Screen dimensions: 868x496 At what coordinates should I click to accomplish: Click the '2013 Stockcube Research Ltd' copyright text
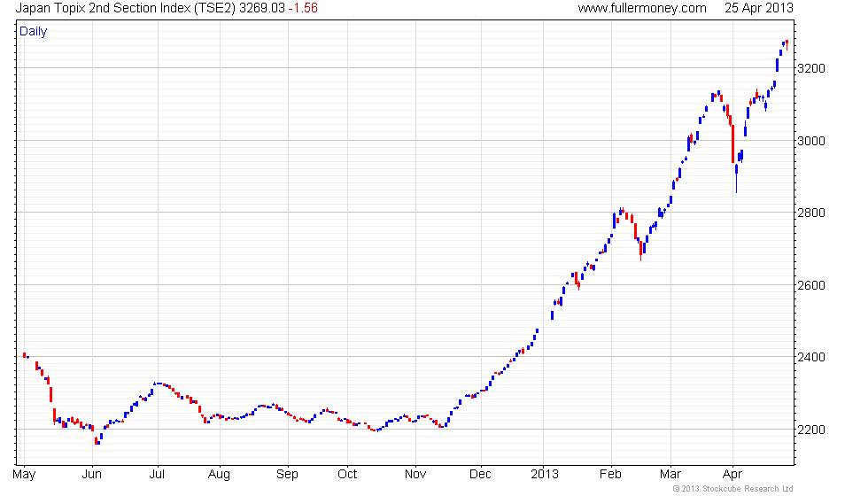pyautogui.click(x=733, y=489)
